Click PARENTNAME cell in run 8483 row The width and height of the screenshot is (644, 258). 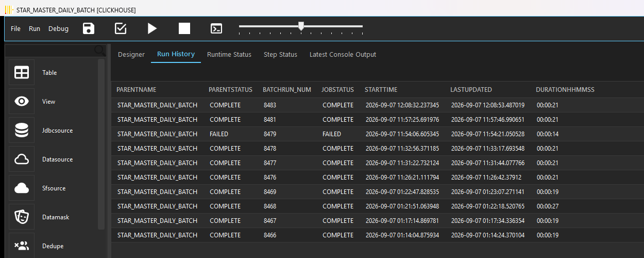pyautogui.click(x=157, y=105)
